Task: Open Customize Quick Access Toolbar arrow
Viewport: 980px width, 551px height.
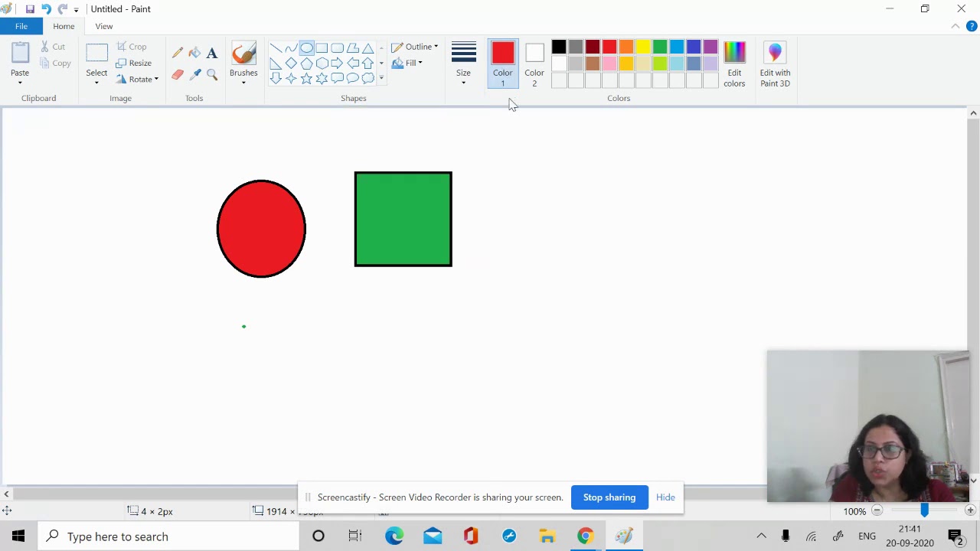Action: click(x=76, y=9)
